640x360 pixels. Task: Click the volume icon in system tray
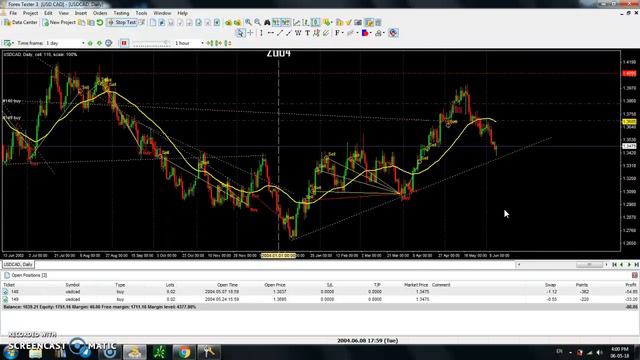point(600,353)
